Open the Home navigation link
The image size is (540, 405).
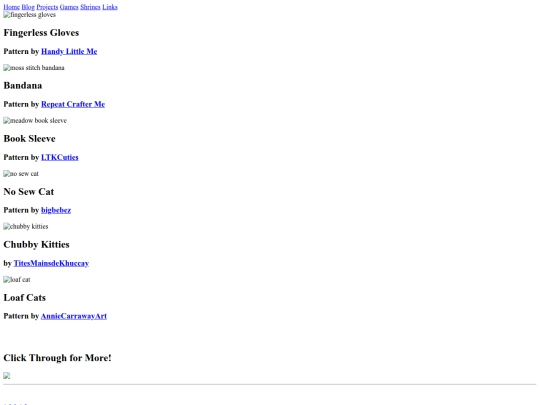click(12, 7)
